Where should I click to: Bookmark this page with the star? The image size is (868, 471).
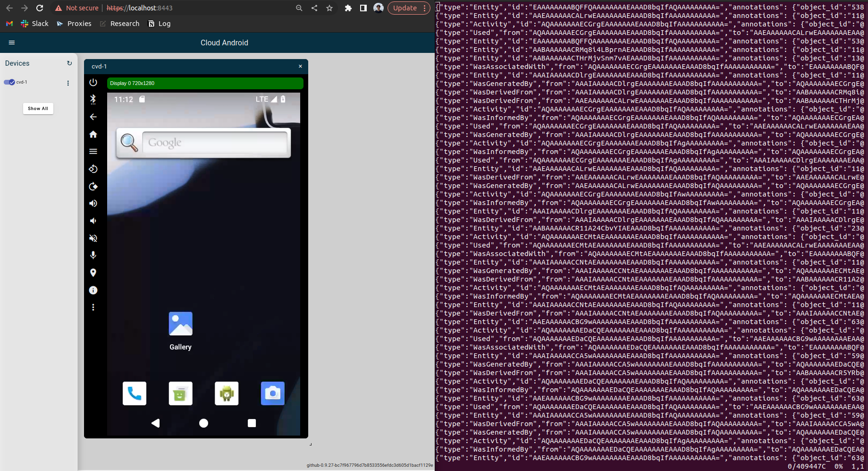tap(329, 8)
